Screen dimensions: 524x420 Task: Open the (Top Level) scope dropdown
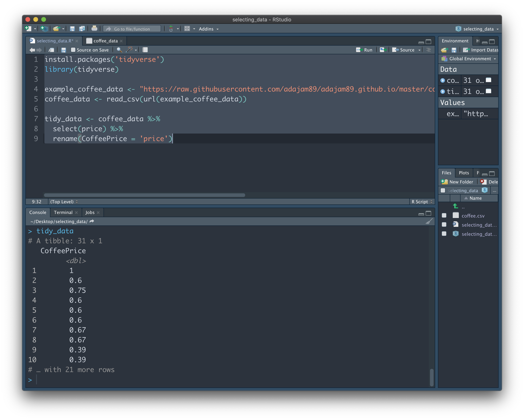tap(64, 202)
